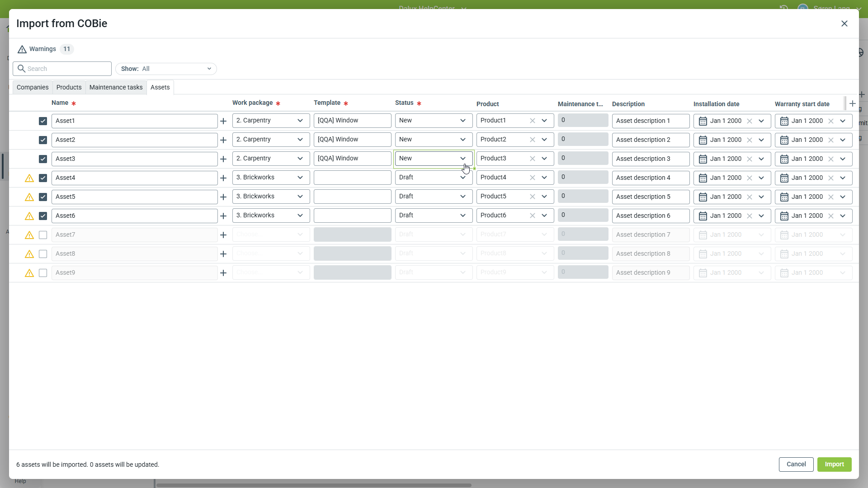Click the Warnings triangle icon at top
The height and width of the screenshot is (488, 868).
point(22,49)
